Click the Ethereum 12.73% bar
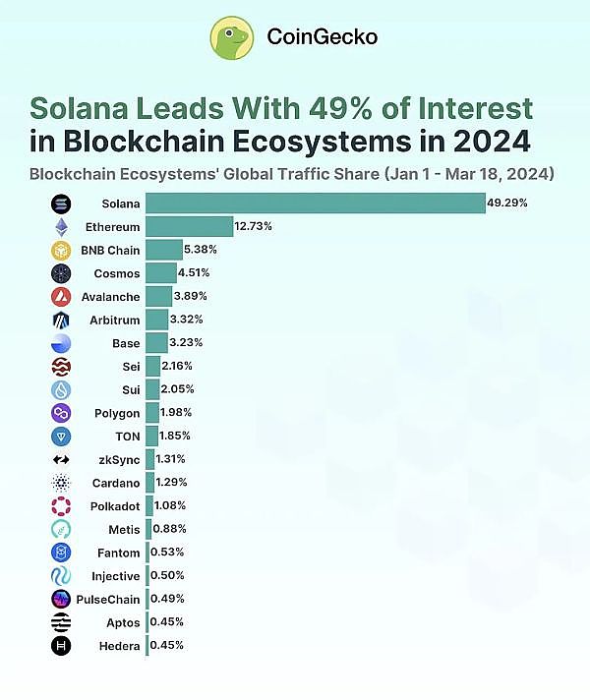Screen dimensions: 590x700 (189, 227)
